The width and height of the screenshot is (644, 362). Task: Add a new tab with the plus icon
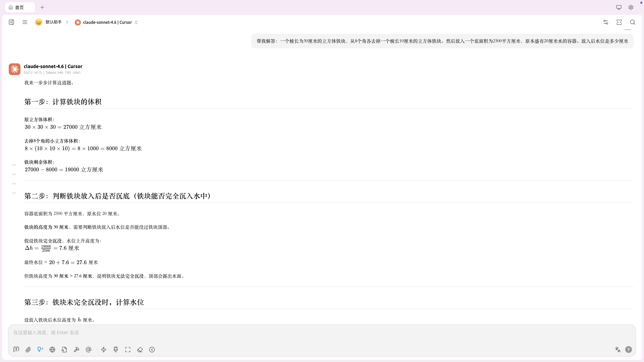click(x=42, y=7)
